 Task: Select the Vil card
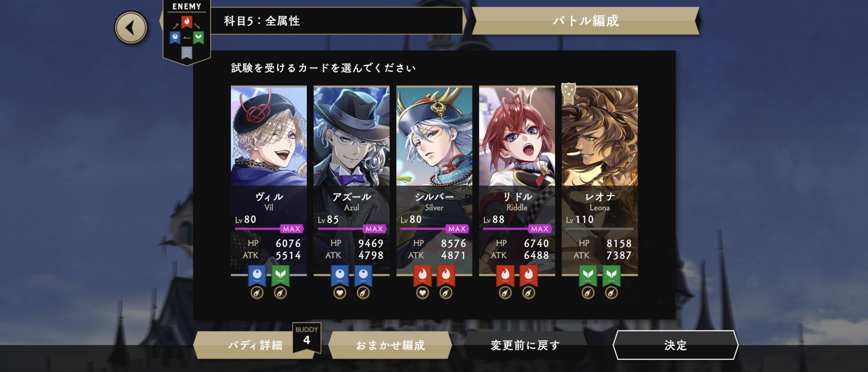pyautogui.click(x=269, y=181)
